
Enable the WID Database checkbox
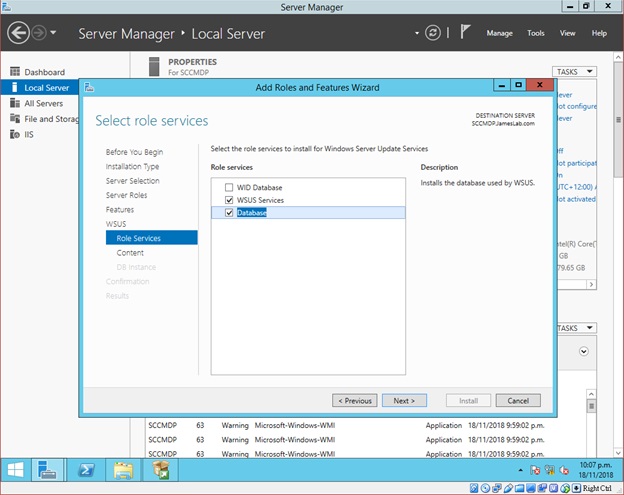coord(229,187)
